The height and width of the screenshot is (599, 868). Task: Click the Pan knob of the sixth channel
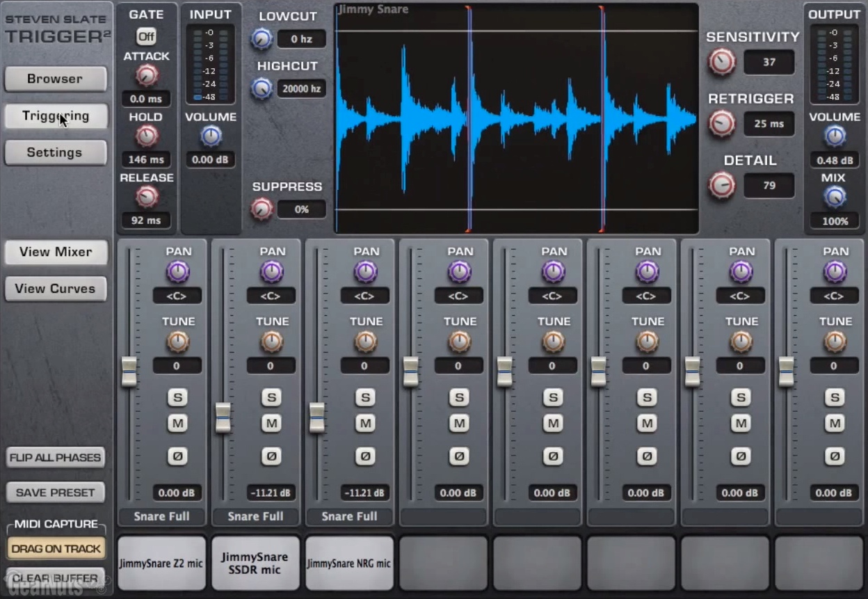648,271
